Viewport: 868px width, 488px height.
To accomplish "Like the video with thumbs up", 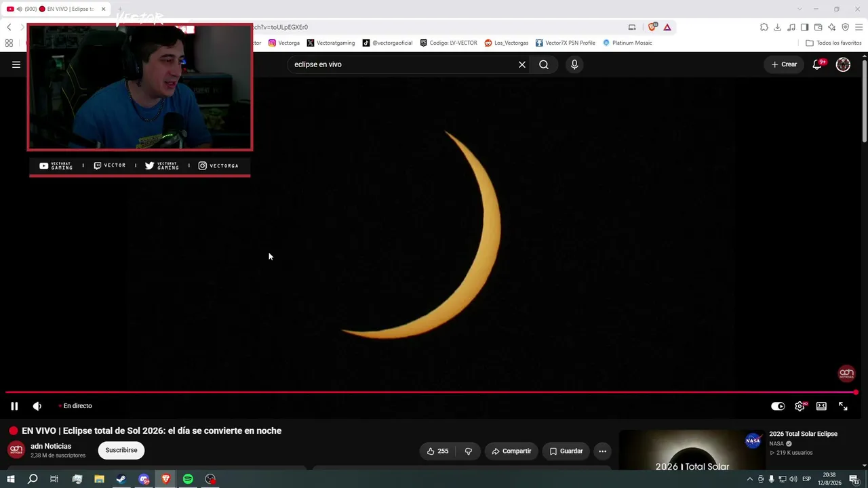I will tap(437, 451).
